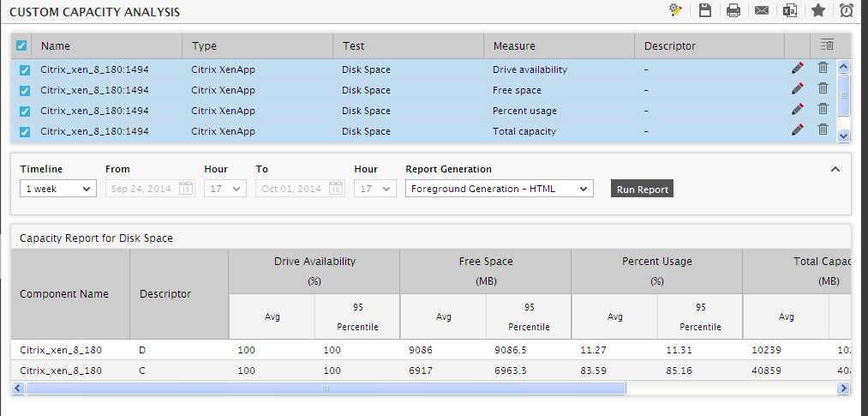Click the Type column header
Image resolution: width=868 pixels, height=416 pixels.
coord(257,46)
